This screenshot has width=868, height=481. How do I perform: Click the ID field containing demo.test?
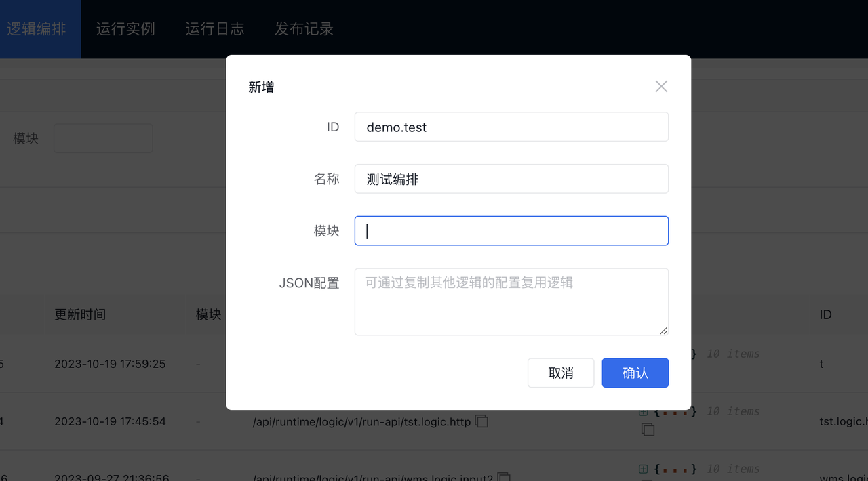click(x=511, y=127)
